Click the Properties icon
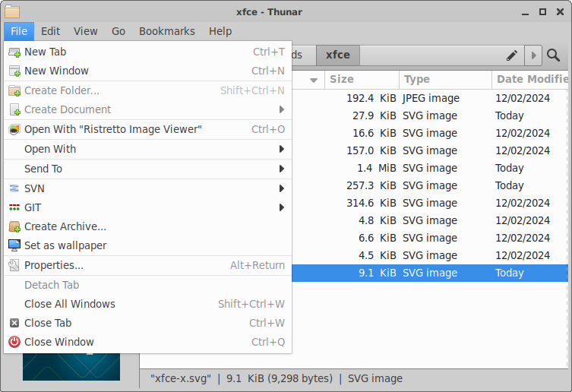This screenshot has height=392, width=572. [14, 265]
